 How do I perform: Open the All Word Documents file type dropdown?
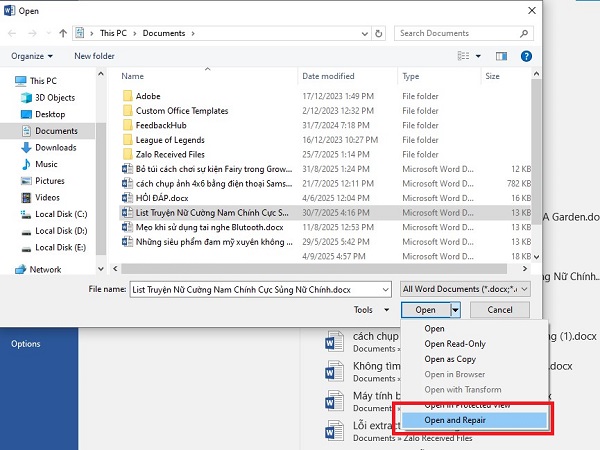point(464,288)
